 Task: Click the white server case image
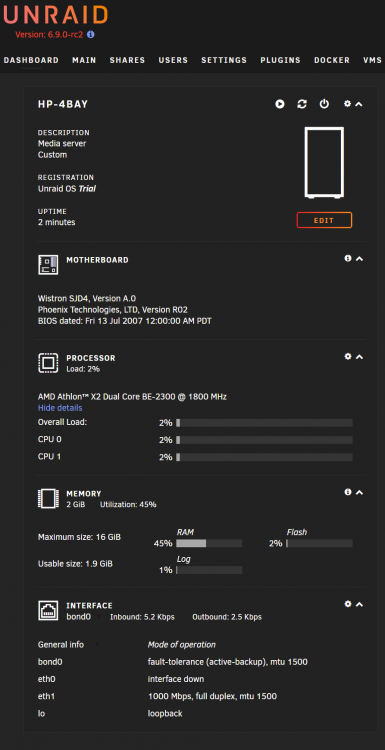click(324, 163)
